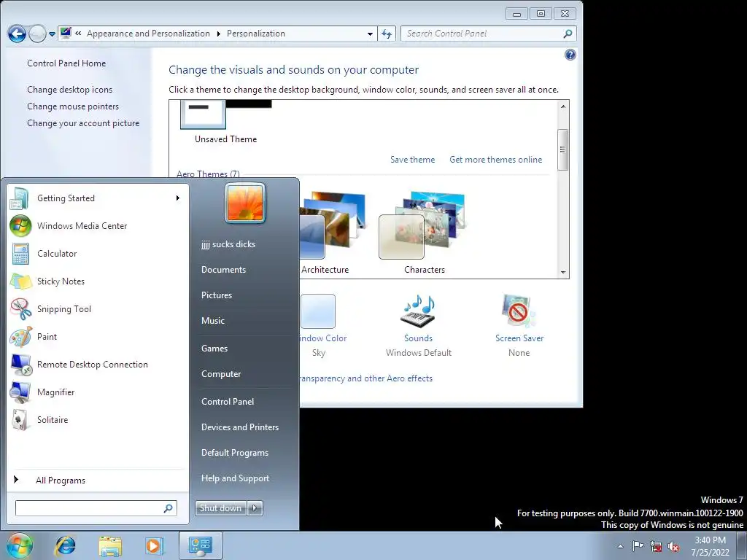Launch the Snipping Tool

tap(98, 308)
